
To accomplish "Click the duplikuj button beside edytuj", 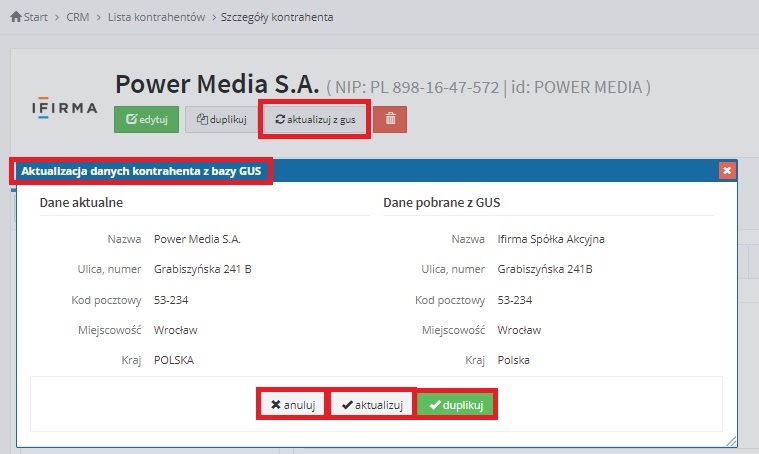I will click(222, 119).
